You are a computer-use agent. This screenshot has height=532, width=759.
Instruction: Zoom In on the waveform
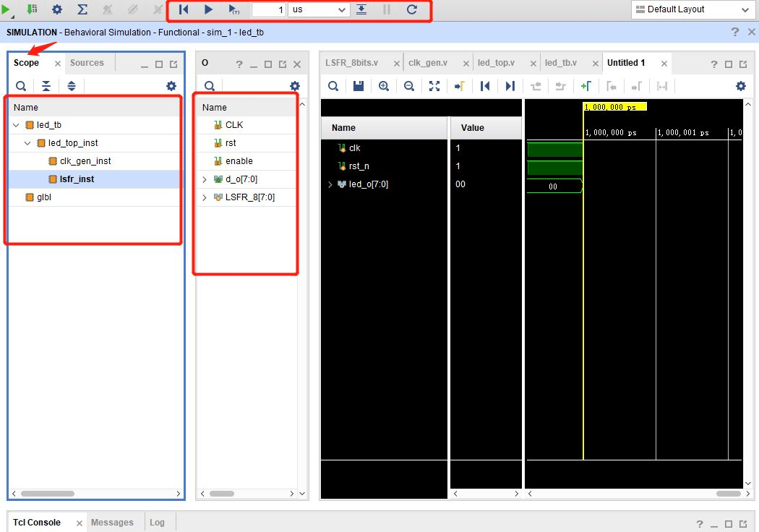pos(383,85)
